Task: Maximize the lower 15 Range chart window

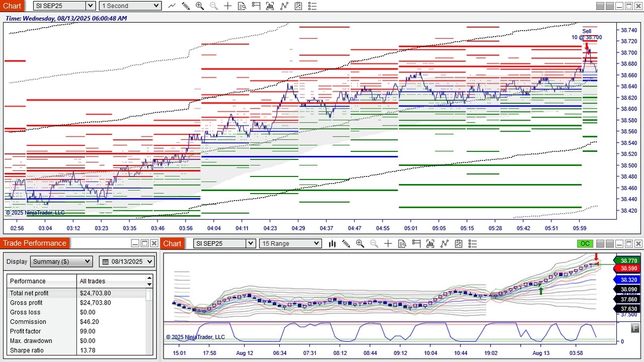Action: pyautogui.click(x=629, y=243)
